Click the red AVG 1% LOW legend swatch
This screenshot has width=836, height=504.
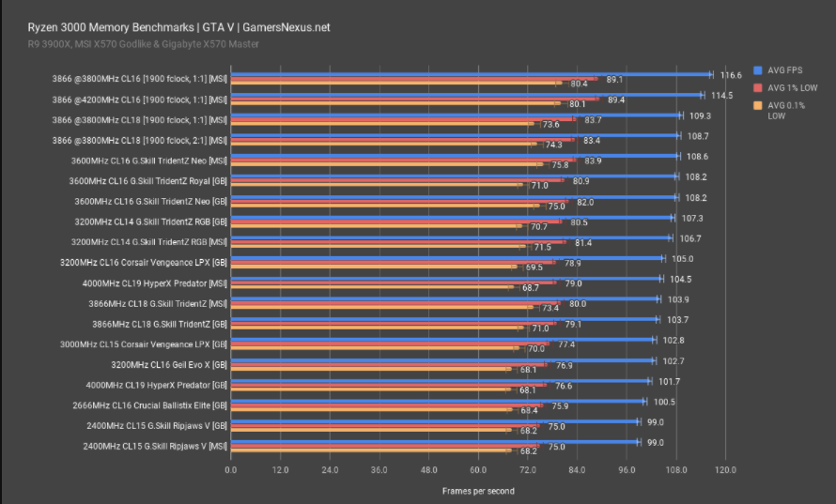coord(756,87)
